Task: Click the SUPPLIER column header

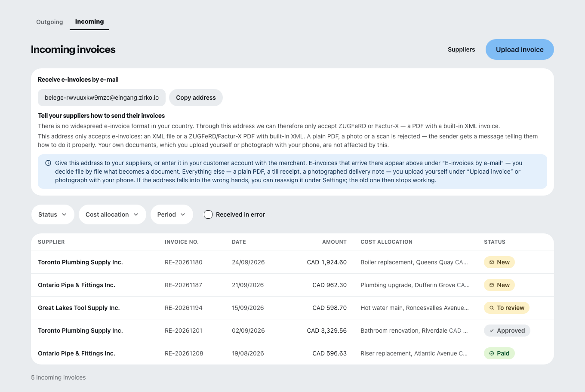Action: [x=51, y=242]
